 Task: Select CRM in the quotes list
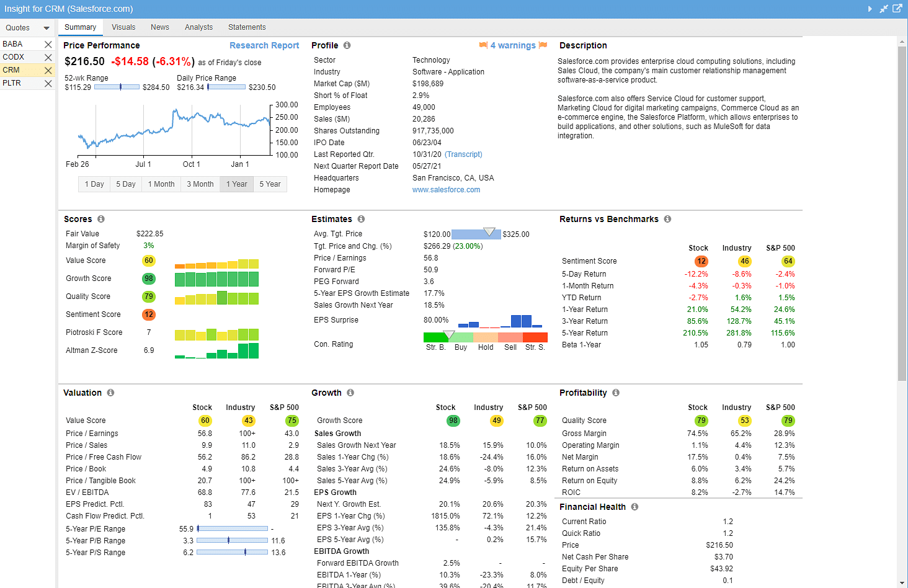coord(11,70)
